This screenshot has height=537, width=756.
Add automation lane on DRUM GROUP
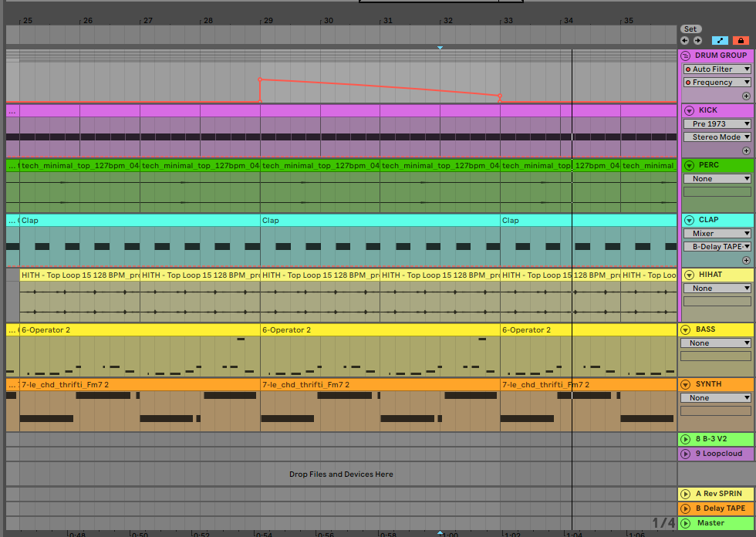(x=747, y=96)
